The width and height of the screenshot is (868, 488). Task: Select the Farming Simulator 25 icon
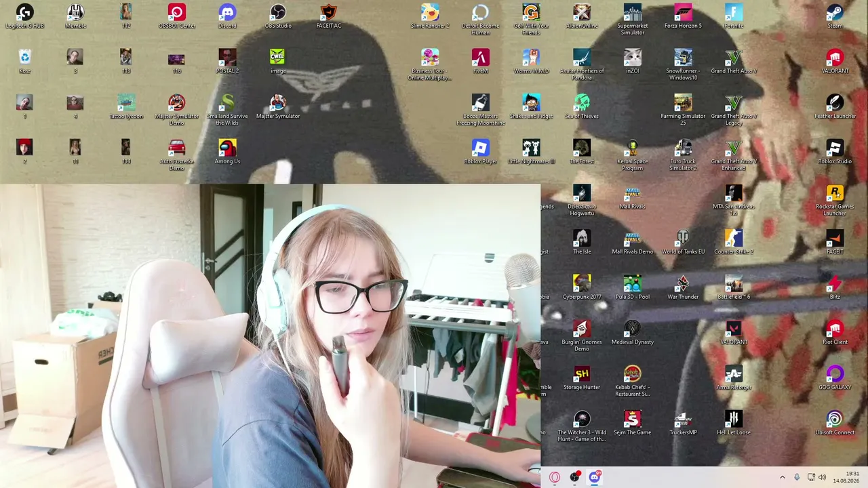tap(683, 110)
